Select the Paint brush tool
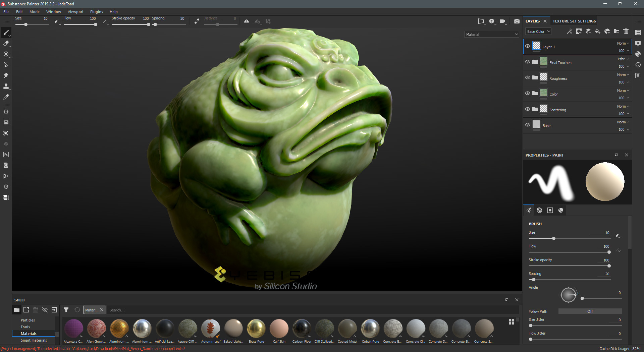644x352 pixels. [6, 33]
